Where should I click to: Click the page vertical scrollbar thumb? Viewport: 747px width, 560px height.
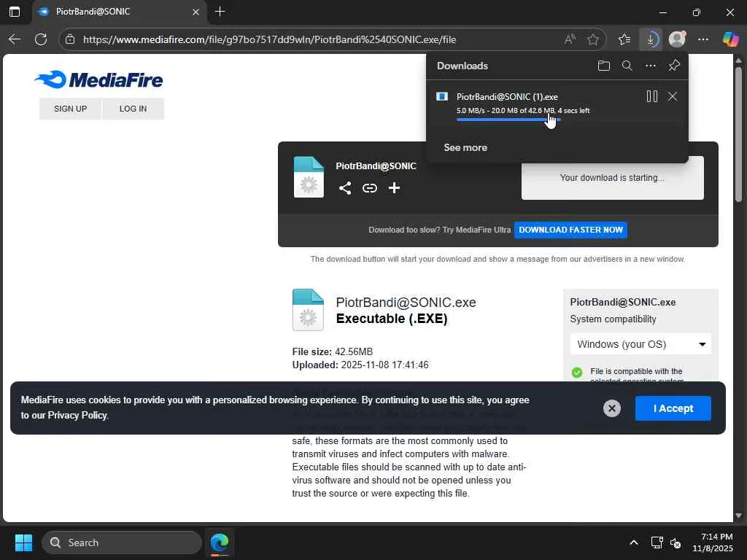[738, 135]
